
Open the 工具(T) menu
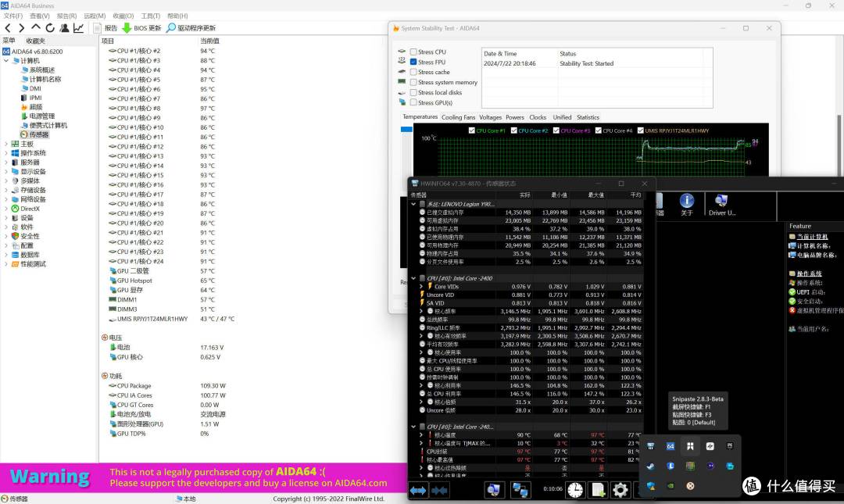(150, 16)
